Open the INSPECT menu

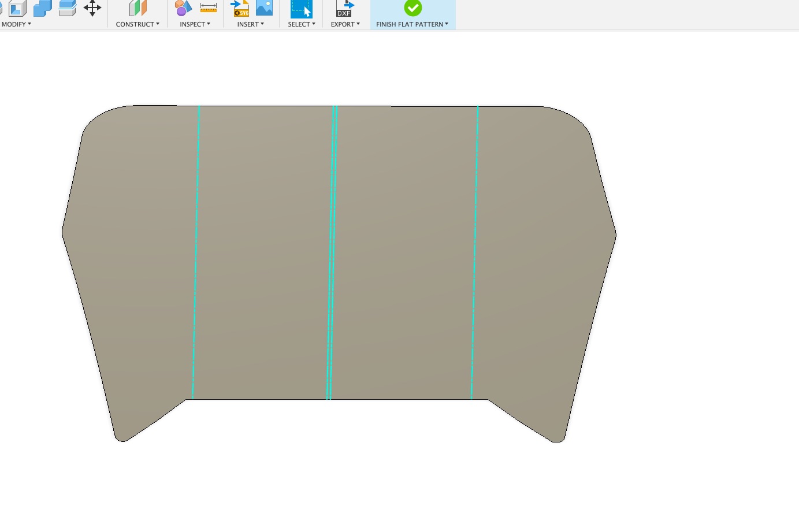click(x=195, y=24)
